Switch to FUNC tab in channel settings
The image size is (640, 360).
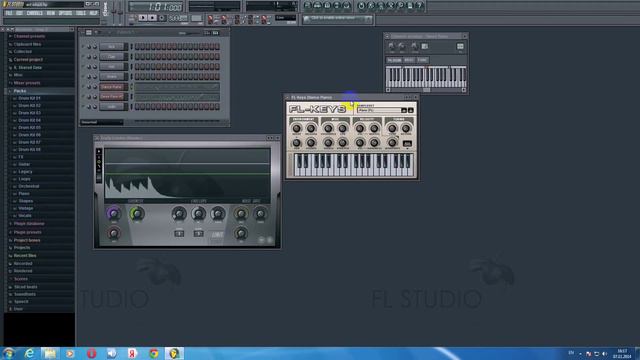coord(422,60)
